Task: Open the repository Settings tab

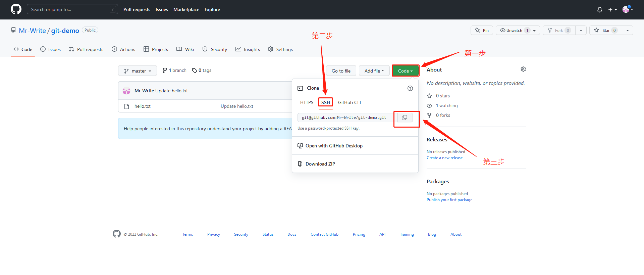Action: click(x=280, y=49)
